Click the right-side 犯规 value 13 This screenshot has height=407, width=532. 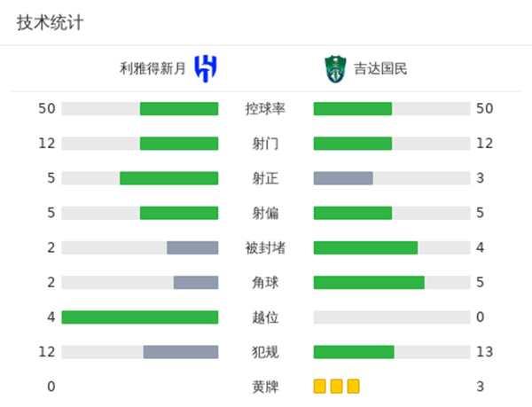click(483, 352)
